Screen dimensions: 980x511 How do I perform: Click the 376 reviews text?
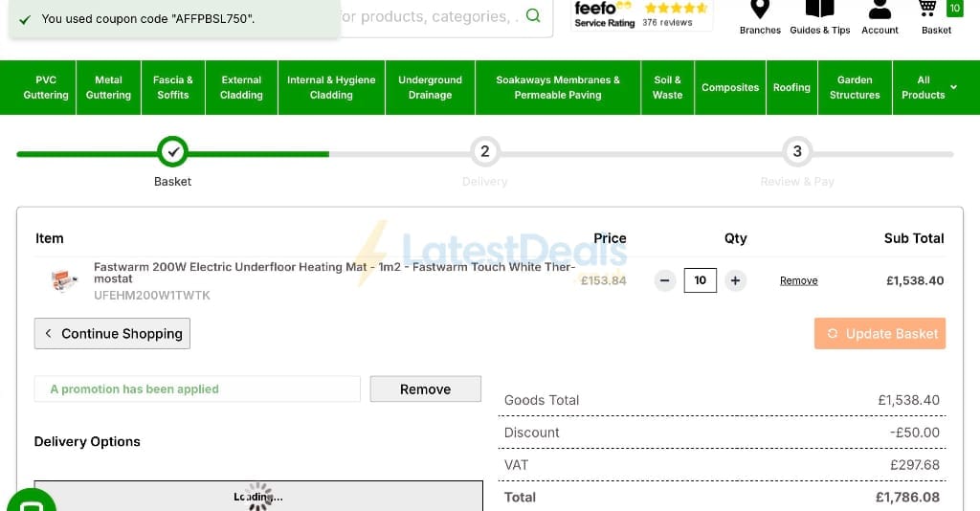(667, 23)
